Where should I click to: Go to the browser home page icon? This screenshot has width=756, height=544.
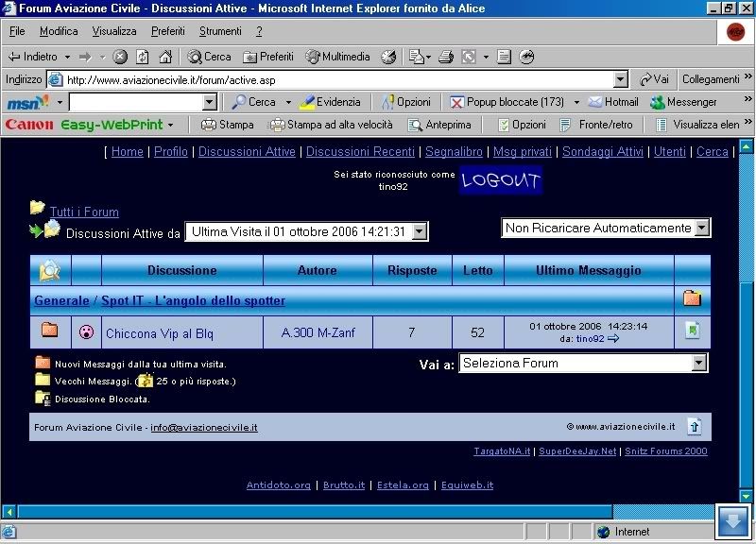[164, 57]
